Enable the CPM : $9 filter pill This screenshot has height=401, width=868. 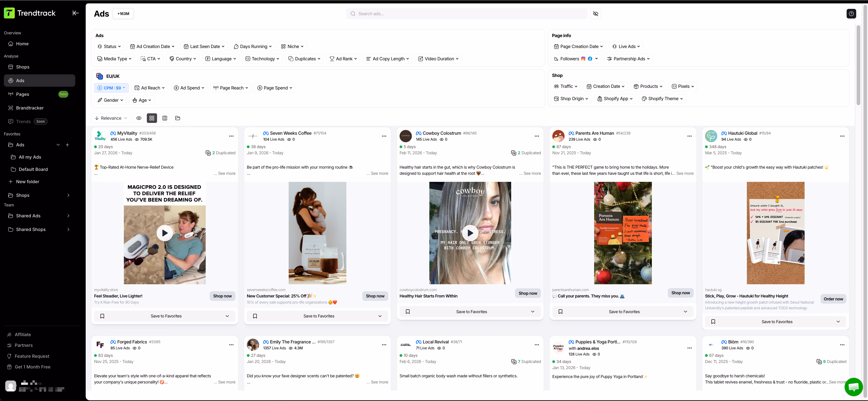click(x=111, y=88)
